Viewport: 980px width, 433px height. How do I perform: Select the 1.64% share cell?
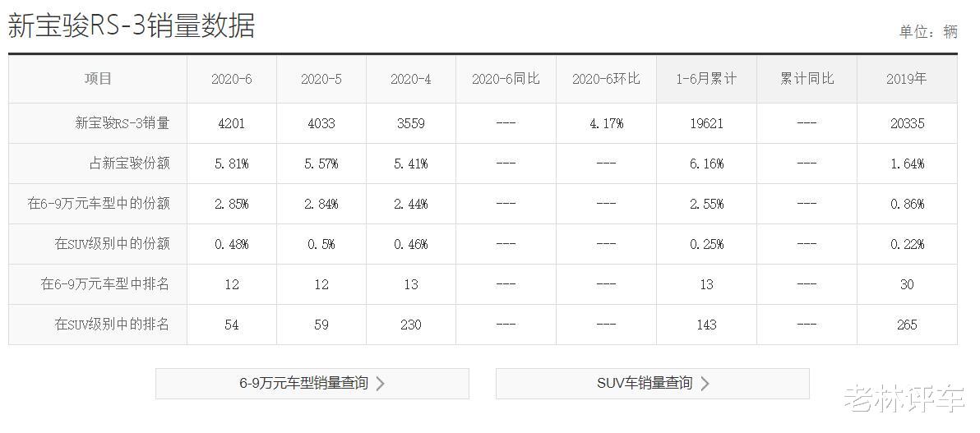pos(907,164)
